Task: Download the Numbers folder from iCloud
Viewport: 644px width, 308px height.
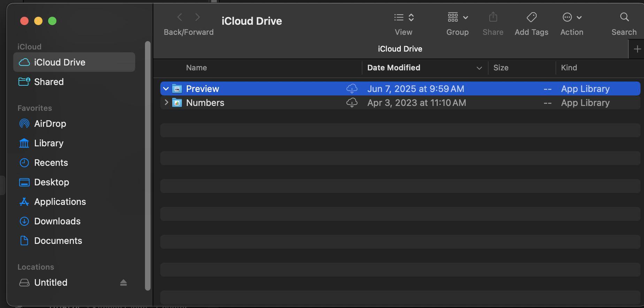Action: coord(352,103)
